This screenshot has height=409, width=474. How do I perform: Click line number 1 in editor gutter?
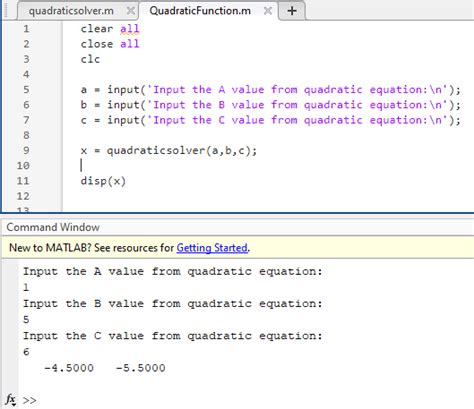click(26, 29)
